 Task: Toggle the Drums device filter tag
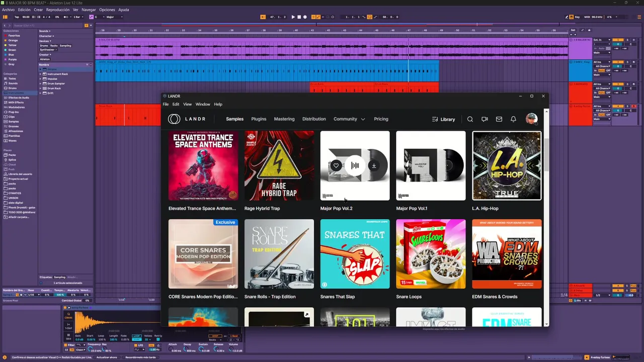[x=44, y=46]
